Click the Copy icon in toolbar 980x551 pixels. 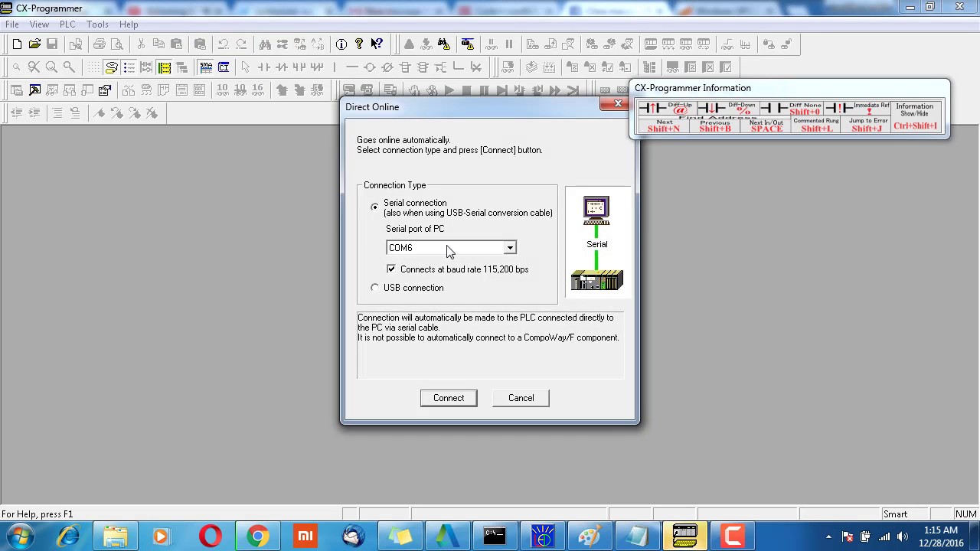[158, 44]
